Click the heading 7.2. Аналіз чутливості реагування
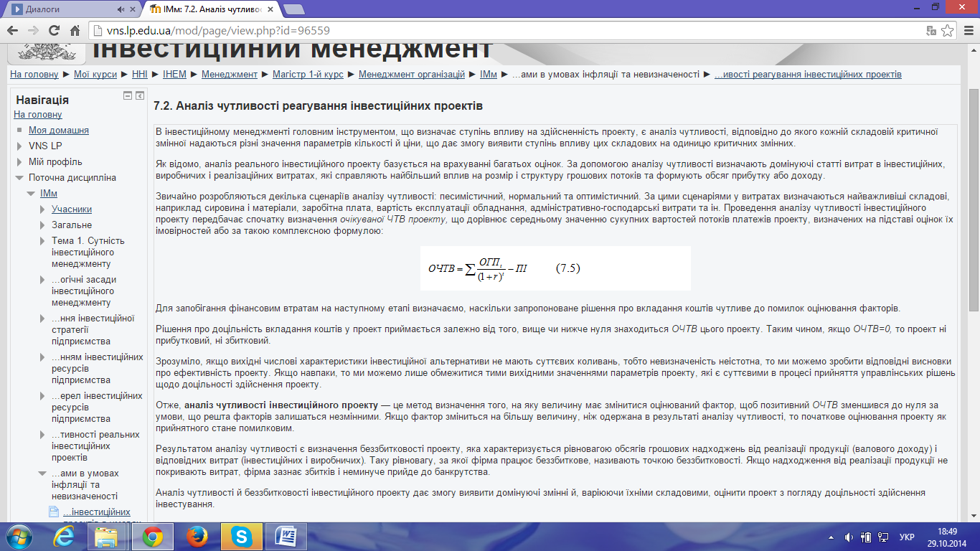 (319, 106)
